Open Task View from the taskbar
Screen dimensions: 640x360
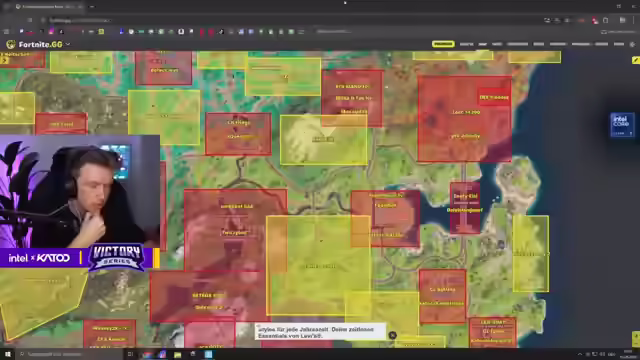pyautogui.click(x=130, y=354)
